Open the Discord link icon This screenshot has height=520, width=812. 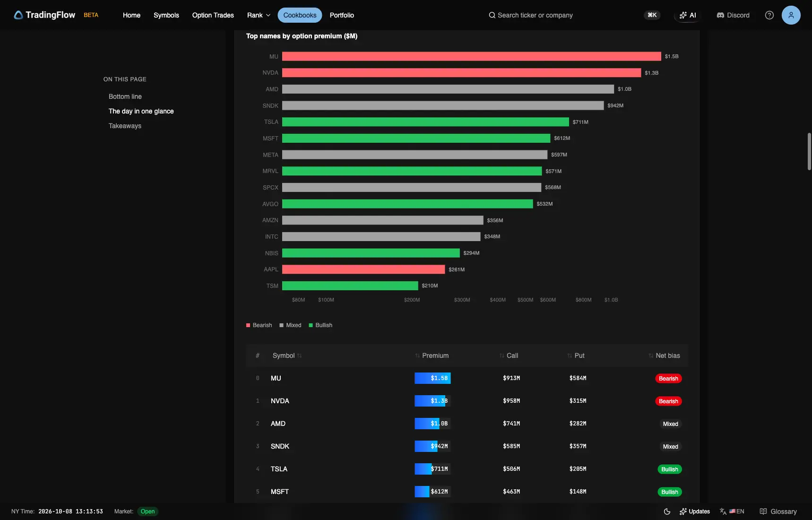[x=720, y=15]
